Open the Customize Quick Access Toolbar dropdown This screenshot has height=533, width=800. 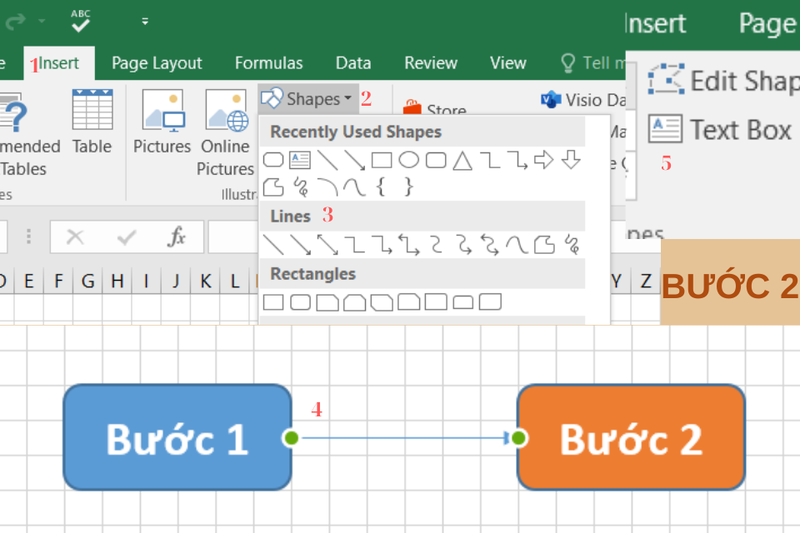point(145,21)
